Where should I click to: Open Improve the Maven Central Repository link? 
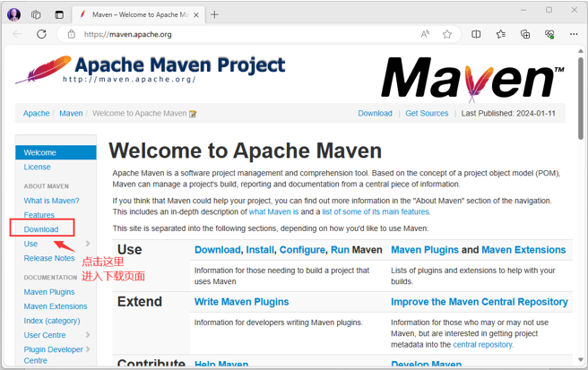[x=480, y=302]
